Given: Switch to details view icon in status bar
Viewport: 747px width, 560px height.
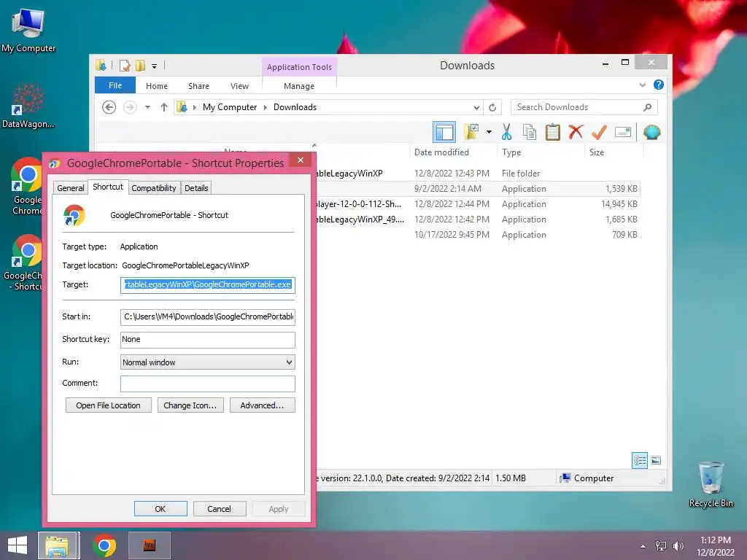Looking at the screenshot, I should (x=639, y=460).
